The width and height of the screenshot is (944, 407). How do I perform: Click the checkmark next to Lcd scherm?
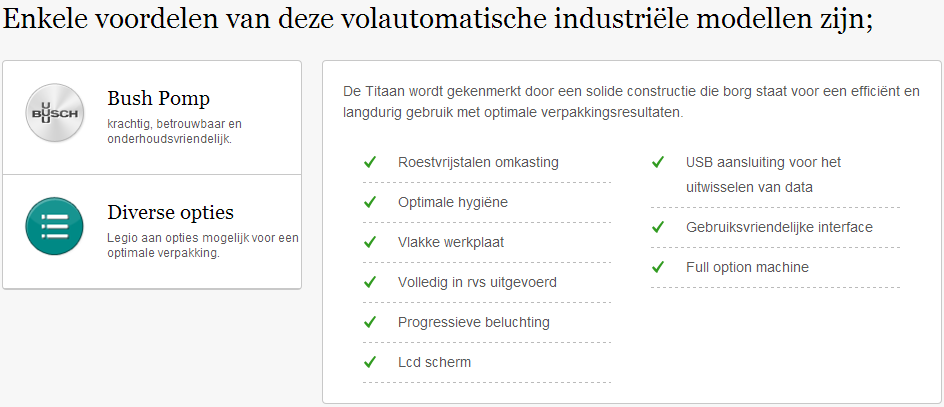pyautogui.click(x=370, y=362)
